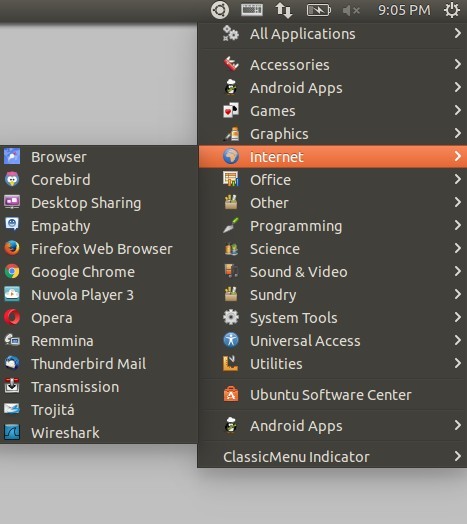Click the Corebird bird icon
The image size is (467, 524).
(12, 179)
